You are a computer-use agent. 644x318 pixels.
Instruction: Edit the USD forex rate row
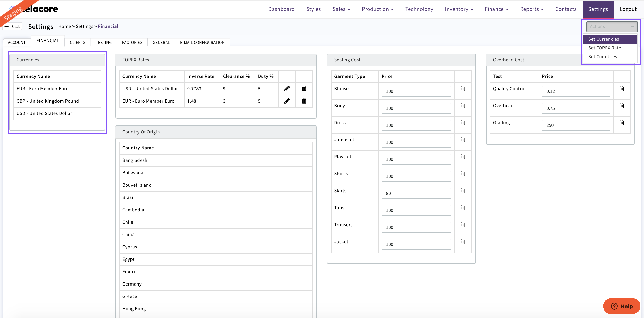pyautogui.click(x=287, y=89)
